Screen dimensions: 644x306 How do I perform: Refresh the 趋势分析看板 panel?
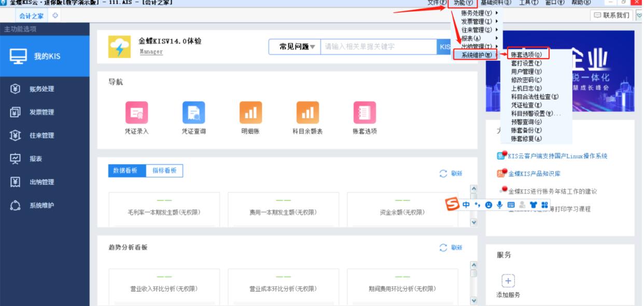click(451, 247)
